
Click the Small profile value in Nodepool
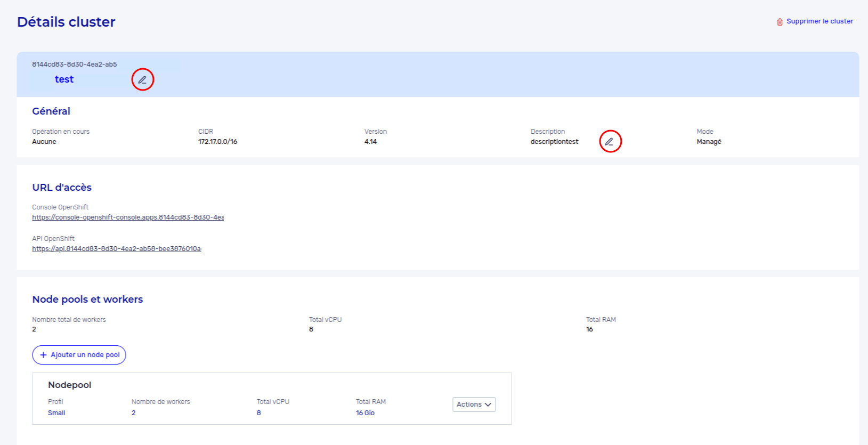(56, 413)
